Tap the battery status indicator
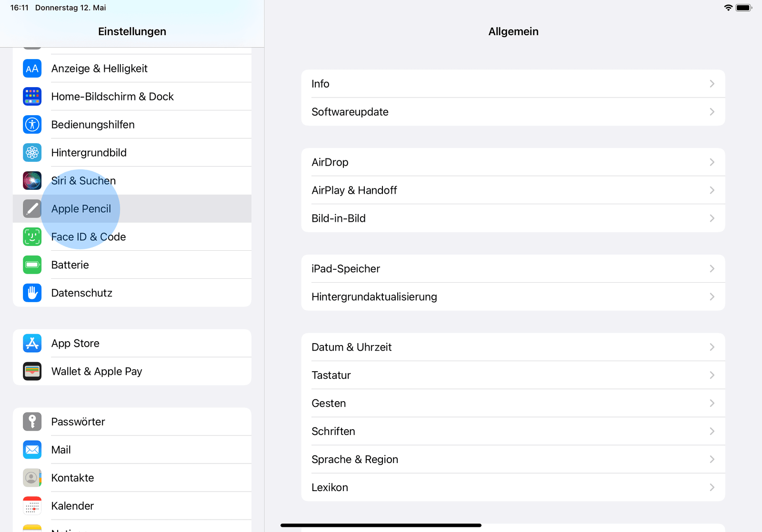The image size is (762, 532). tap(744, 8)
